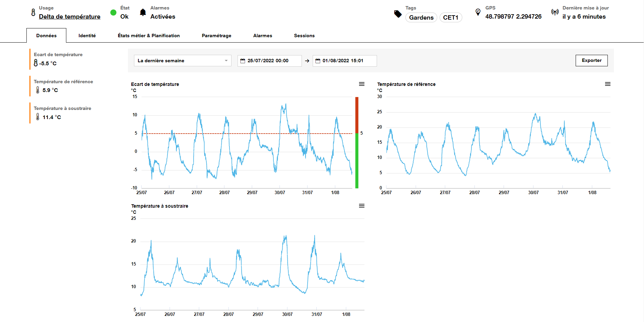Open the Sessions tab
The image size is (644, 322).
pos(304,36)
